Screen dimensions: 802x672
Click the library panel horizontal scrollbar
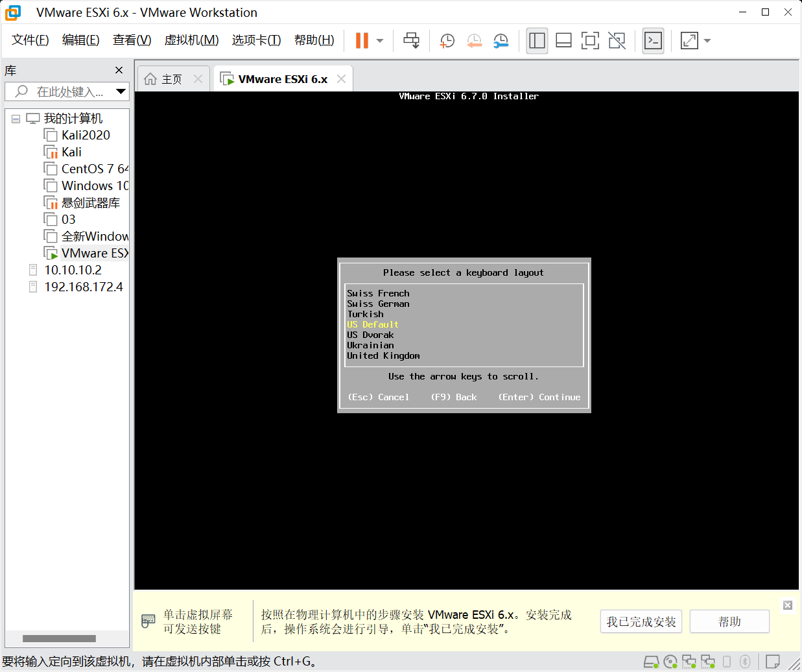pos(59,638)
